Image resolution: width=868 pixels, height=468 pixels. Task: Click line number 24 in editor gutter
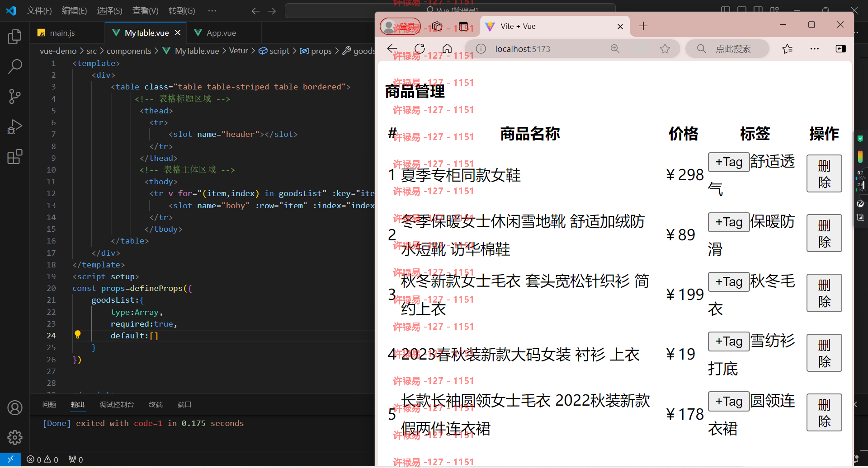pyautogui.click(x=51, y=336)
